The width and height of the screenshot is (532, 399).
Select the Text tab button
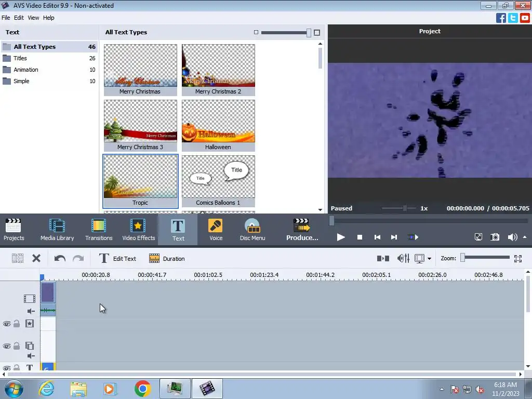pyautogui.click(x=178, y=230)
